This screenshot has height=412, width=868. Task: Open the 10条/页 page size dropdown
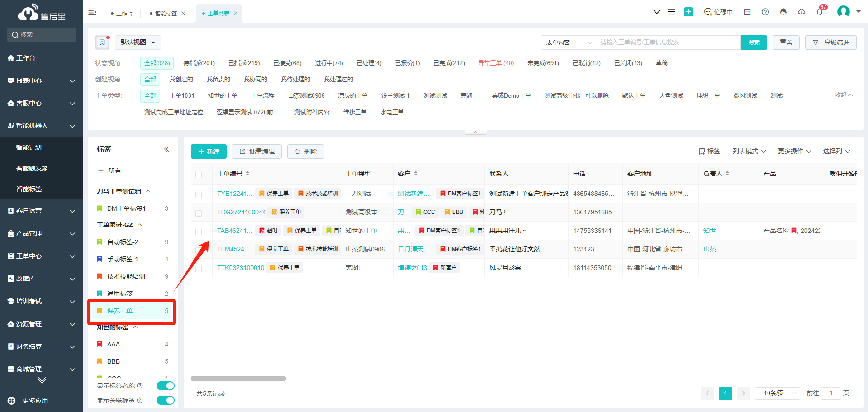778,393
